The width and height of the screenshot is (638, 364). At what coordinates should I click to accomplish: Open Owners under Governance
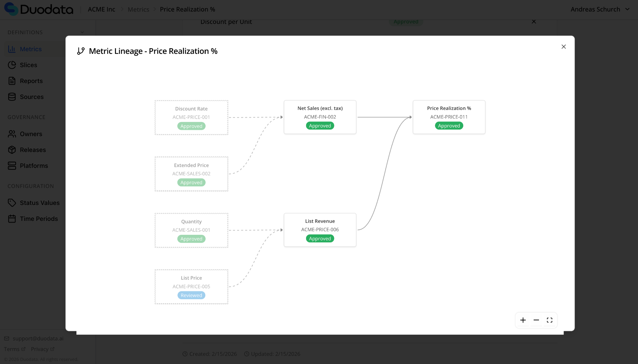coord(12,134)
